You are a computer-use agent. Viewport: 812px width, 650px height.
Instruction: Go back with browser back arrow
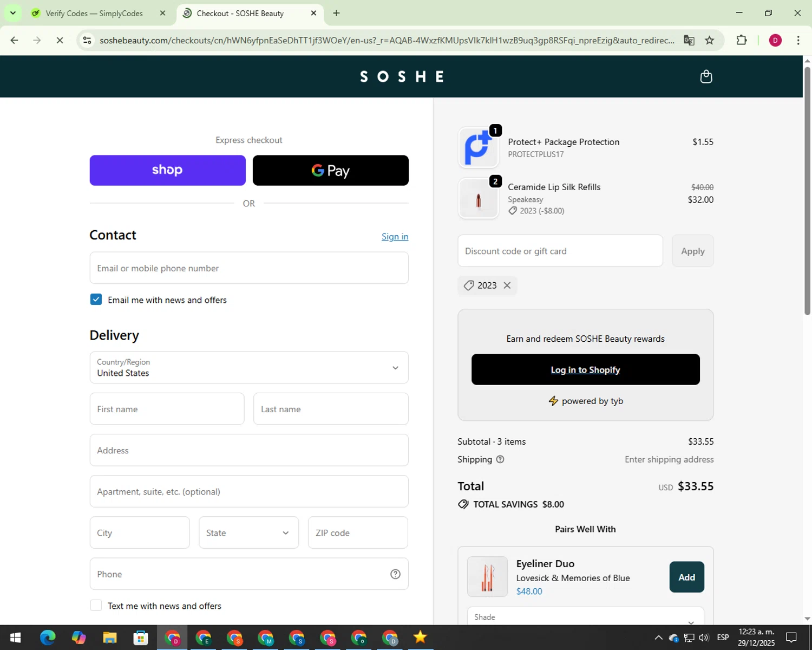pyautogui.click(x=15, y=40)
